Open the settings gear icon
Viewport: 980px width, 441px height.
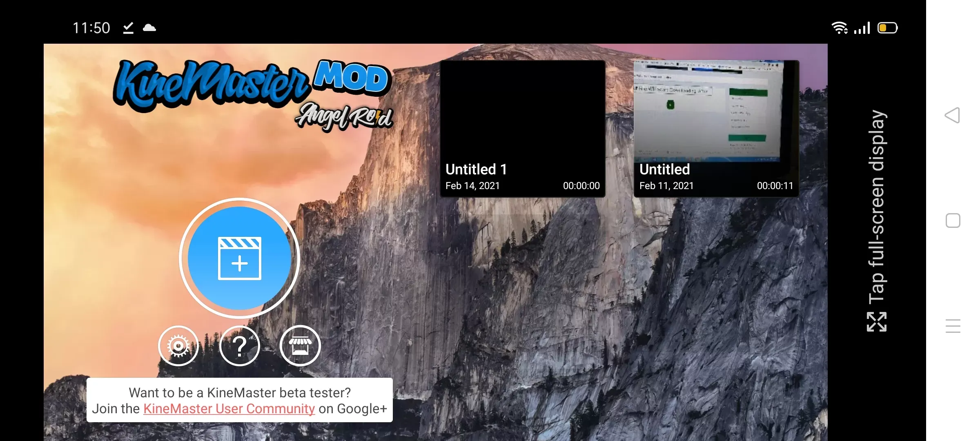point(178,346)
